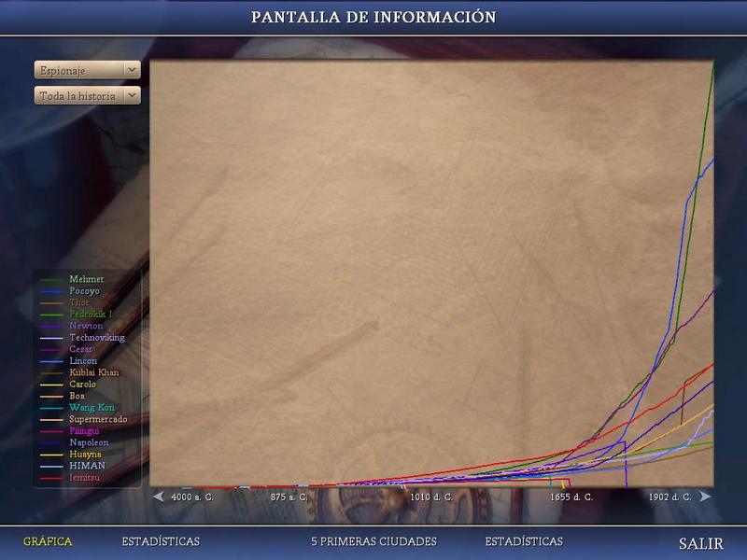Choose Supermercado in the legend list
Screen dimensions: 747x560
click(x=98, y=419)
